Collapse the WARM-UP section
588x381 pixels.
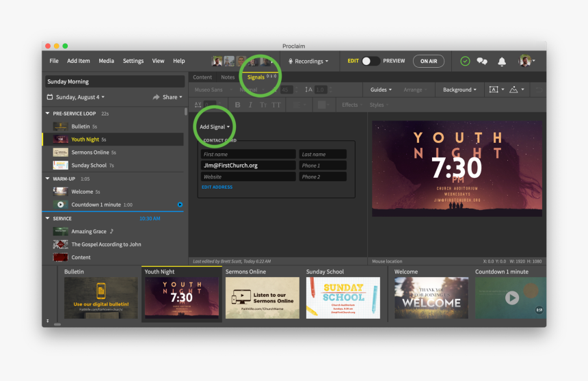click(x=47, y=179)
